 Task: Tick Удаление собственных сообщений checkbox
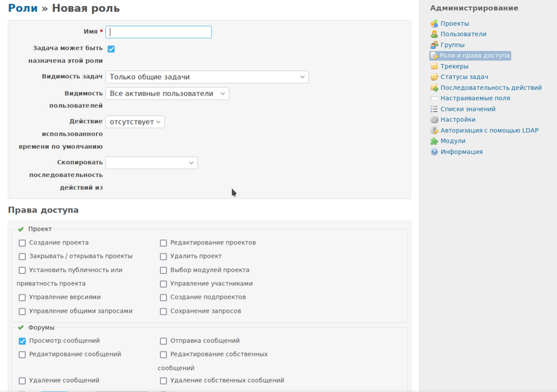tap(164, 381)
